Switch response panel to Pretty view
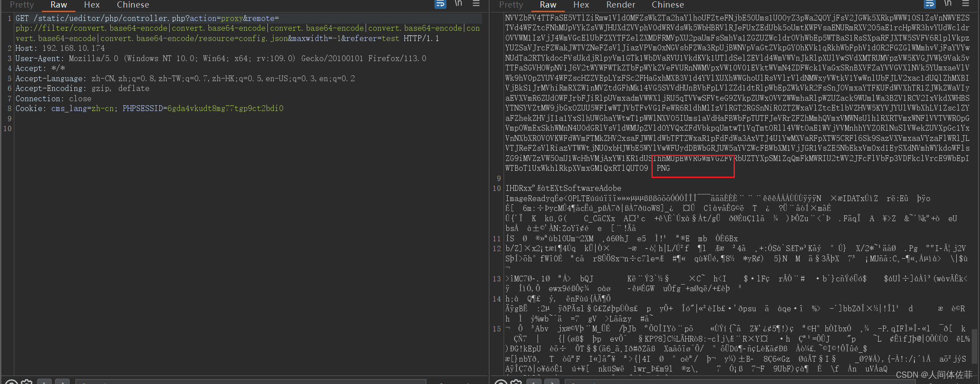The width and height of the screenshot is (980, 384). click(511, 5)
